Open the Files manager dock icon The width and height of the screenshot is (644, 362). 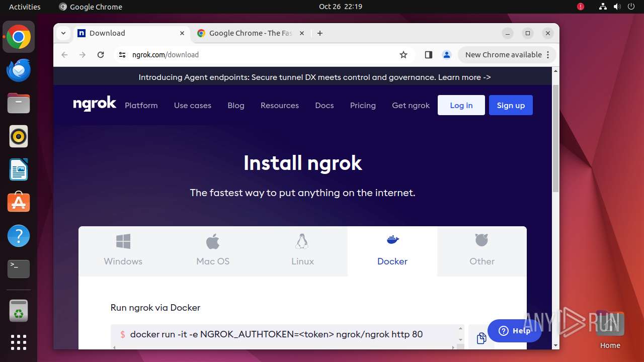(19, 103)
